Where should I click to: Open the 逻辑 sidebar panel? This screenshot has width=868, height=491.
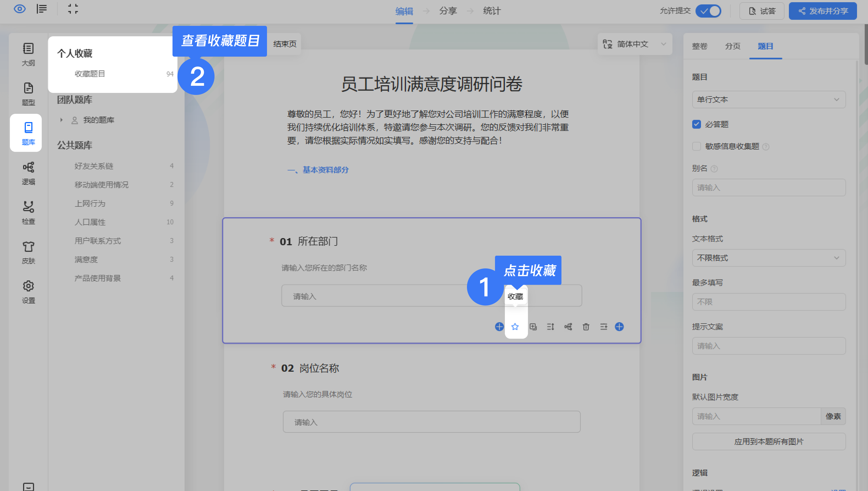(x=28, y=173)
